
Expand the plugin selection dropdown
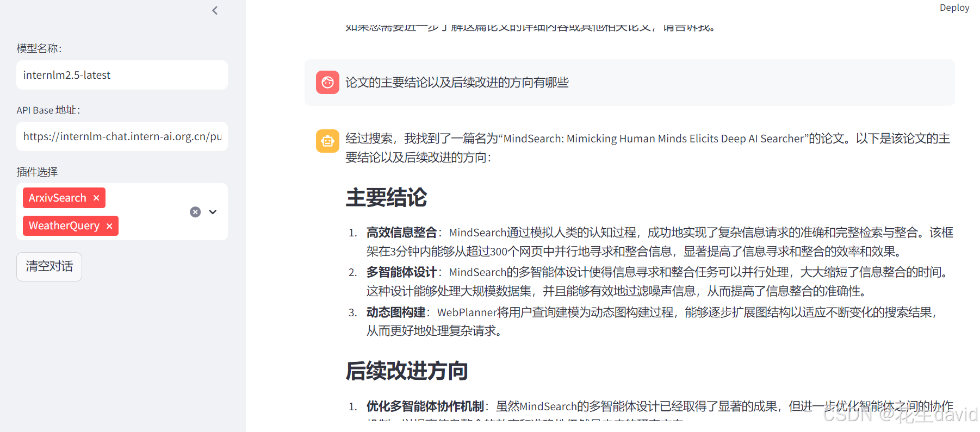213,212
